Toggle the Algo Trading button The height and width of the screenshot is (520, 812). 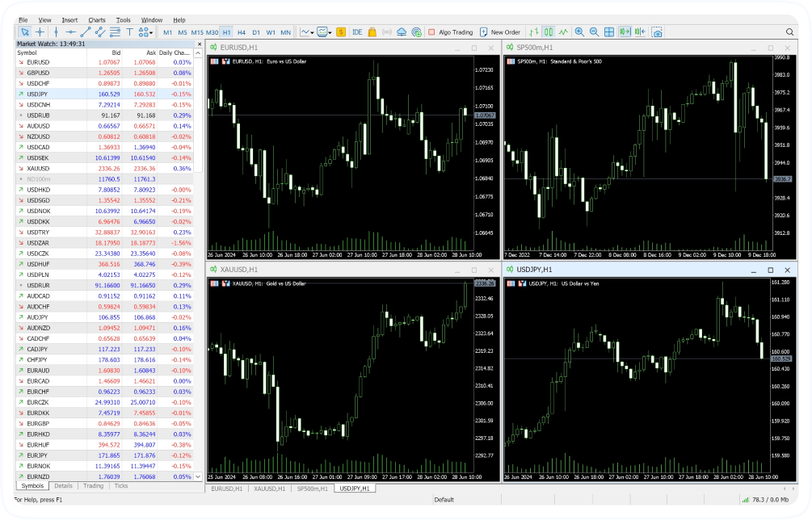450,32
